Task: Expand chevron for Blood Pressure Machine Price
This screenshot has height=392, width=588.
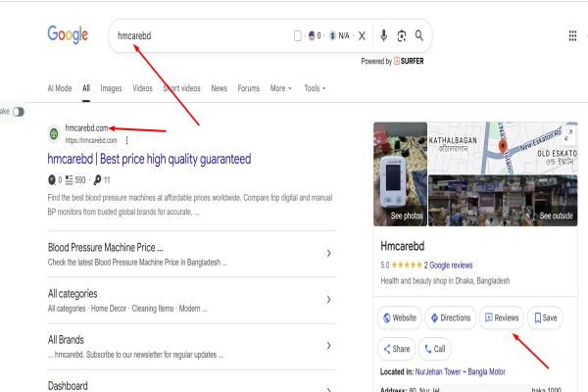Action: coord(328,253)
